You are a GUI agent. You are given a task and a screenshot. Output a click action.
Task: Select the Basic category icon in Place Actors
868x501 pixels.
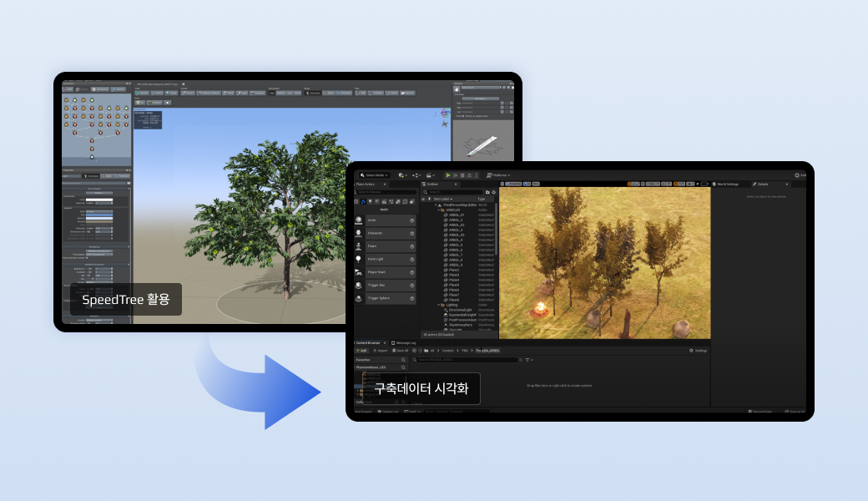(x=364, y=201)
